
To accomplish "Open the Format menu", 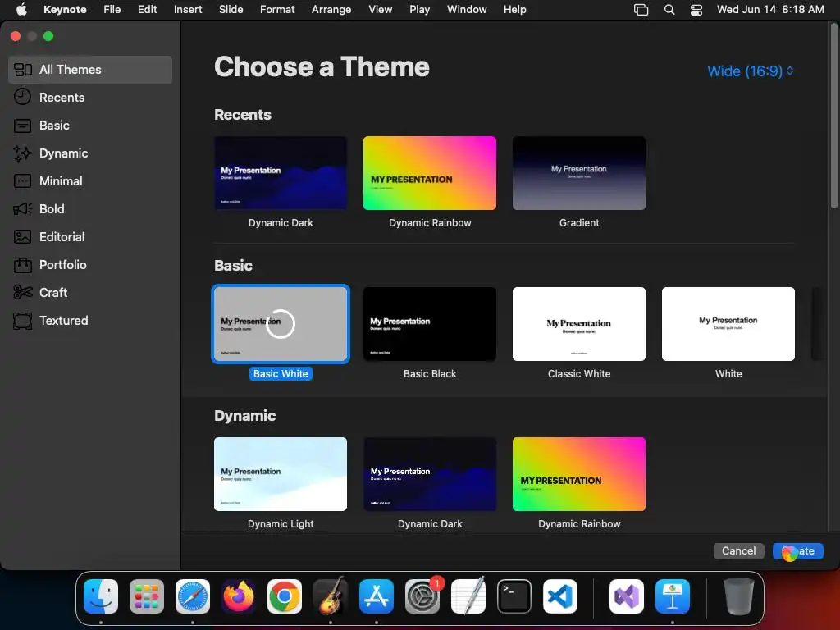I will [x=277, y=9].
